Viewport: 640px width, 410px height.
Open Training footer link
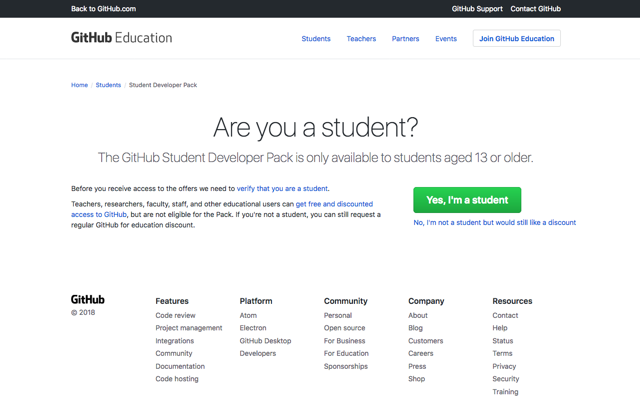coord(505,392)
